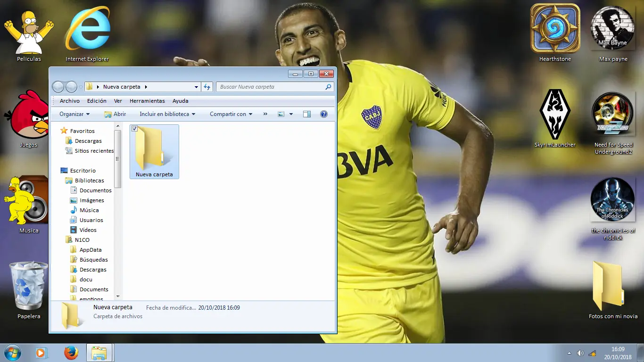Open the address bar history dropdown
The image size is (644, 362).
(197, 87)
